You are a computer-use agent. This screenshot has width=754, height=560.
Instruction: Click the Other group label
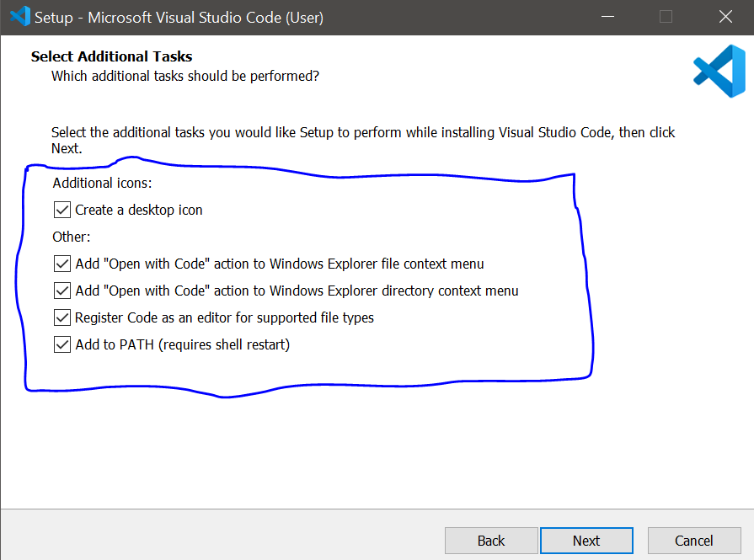71,237
